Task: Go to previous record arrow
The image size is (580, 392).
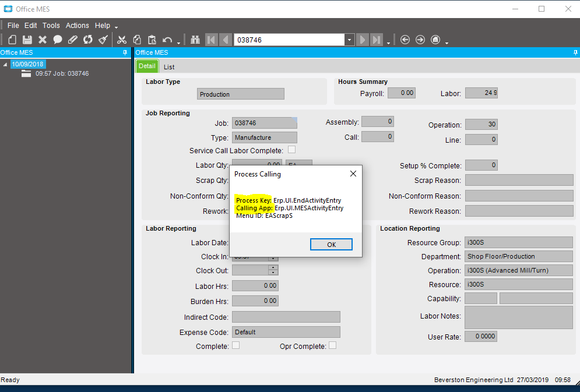Action: point(225,40)
